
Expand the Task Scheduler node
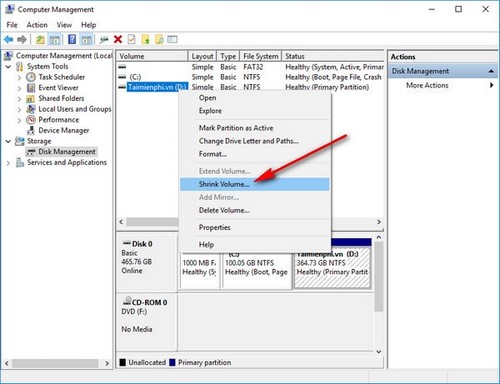click(19, 78)
